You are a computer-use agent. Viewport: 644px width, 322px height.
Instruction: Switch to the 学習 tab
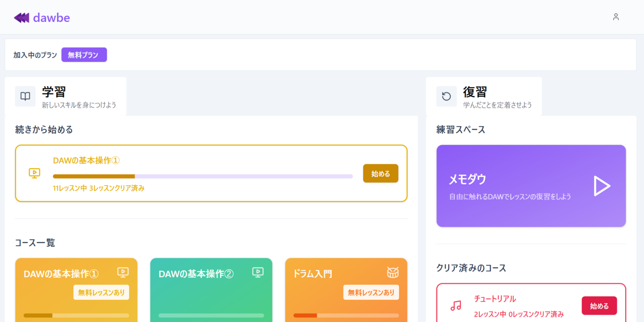(x=66, y=97)
